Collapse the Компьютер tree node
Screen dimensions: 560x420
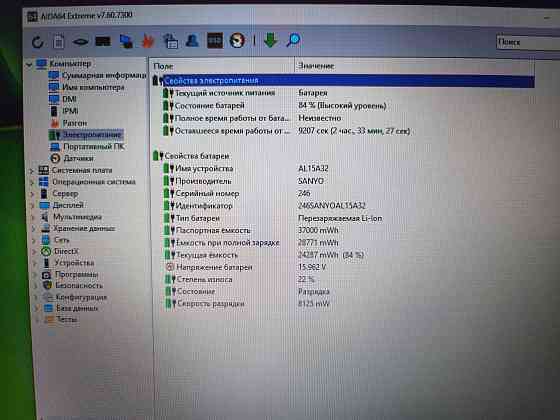[29, 65]
